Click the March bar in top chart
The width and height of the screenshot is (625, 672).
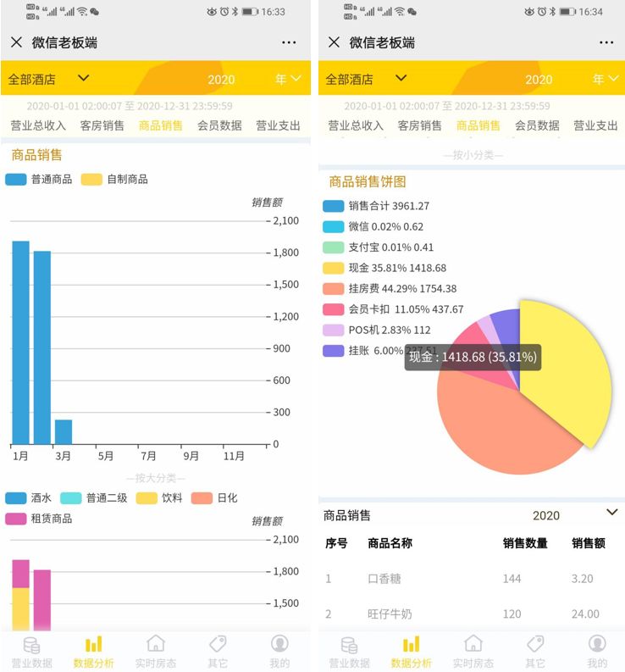[64, 431]
